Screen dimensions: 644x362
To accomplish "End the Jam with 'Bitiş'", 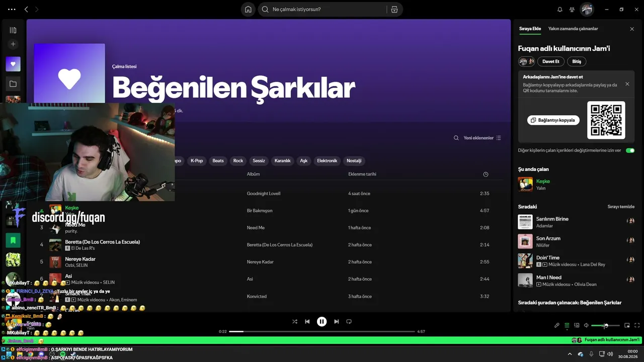I will coord(577,61).
